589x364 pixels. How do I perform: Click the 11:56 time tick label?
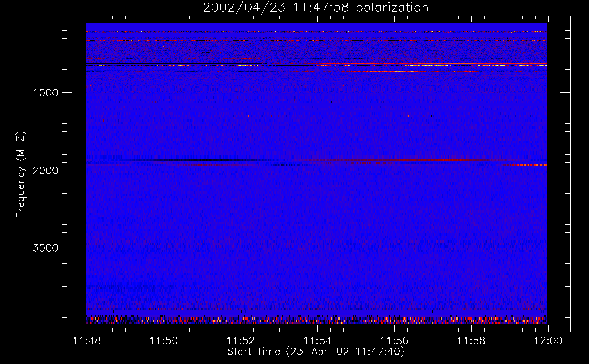394,341
